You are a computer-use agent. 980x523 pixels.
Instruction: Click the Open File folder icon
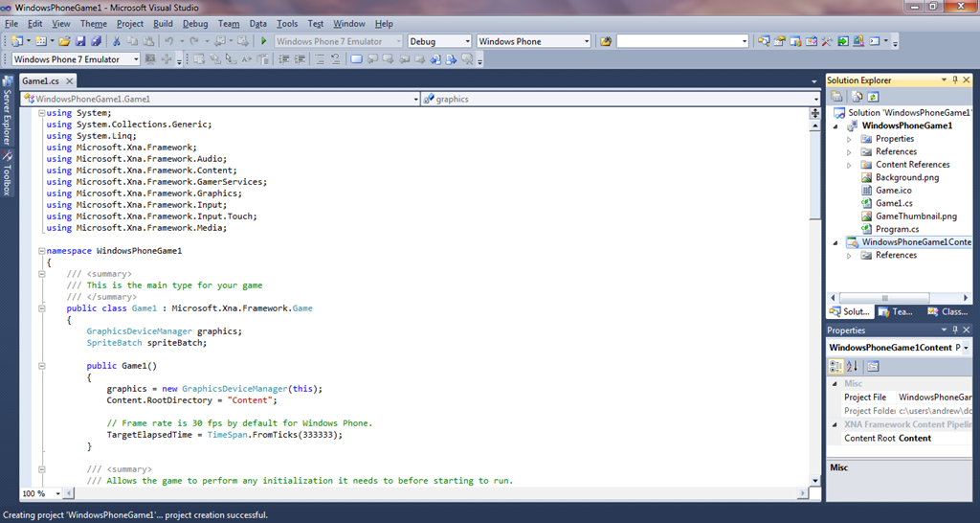(x=64, y=41)
